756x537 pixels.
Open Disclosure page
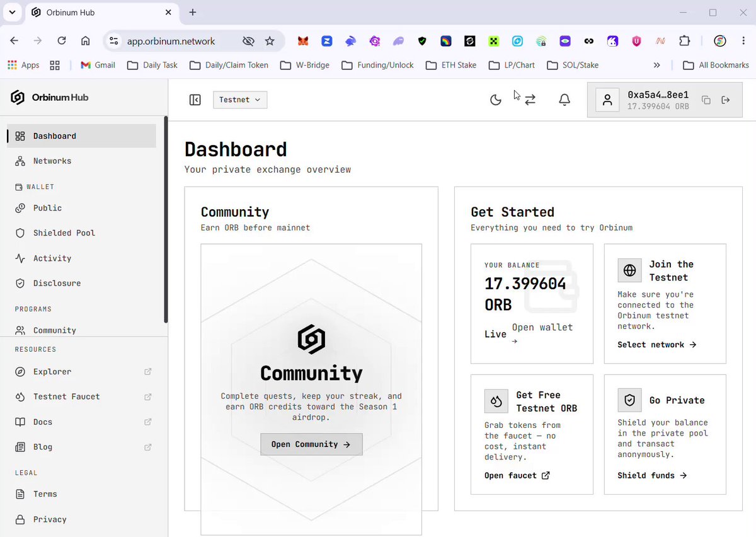click(x=82, y=283)
